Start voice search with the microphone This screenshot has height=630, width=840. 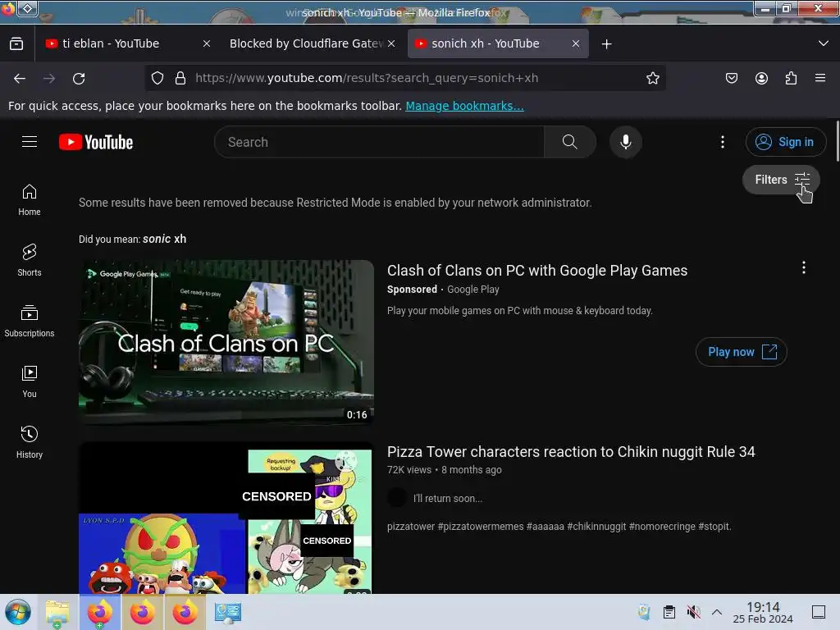coord(626,142)
